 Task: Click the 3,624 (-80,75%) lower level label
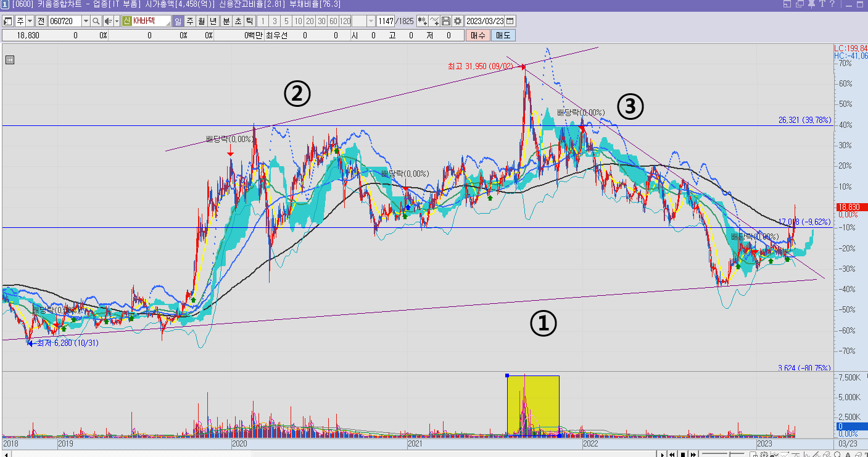point(805,368)
